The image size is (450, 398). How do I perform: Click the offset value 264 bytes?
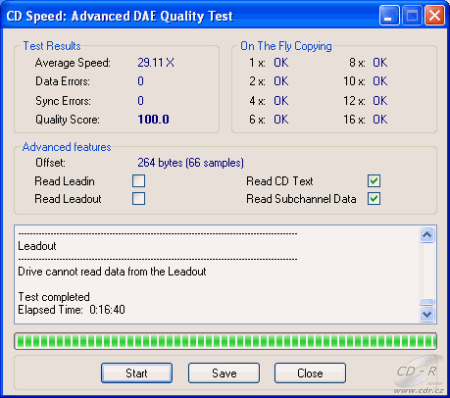[190, 163]
